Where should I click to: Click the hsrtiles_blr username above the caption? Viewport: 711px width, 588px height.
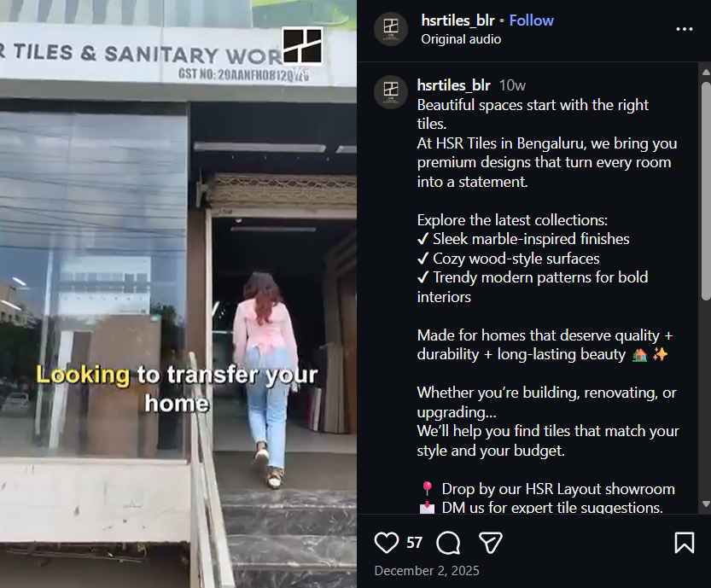pos(453,85)
